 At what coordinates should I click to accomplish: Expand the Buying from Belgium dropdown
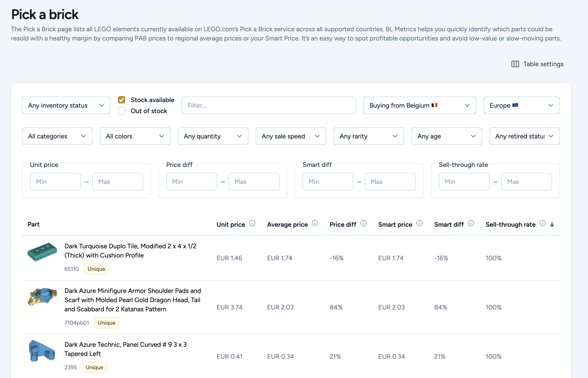coord(419,105)
